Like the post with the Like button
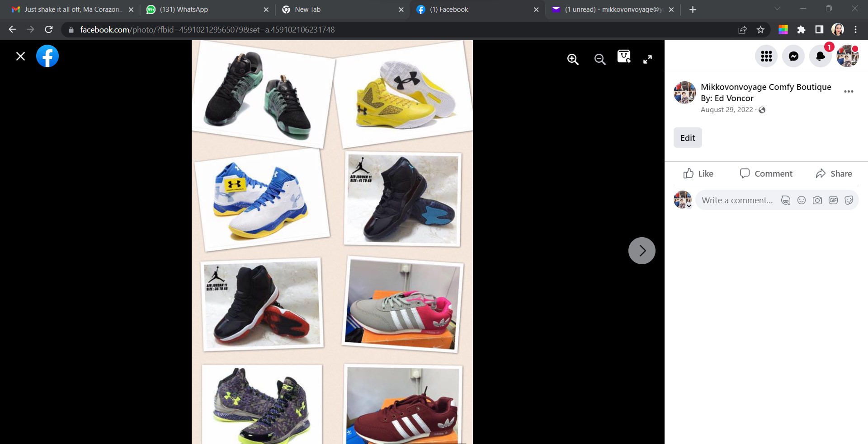Viewport: 868px width, 444px height. (x=698, y=173)
